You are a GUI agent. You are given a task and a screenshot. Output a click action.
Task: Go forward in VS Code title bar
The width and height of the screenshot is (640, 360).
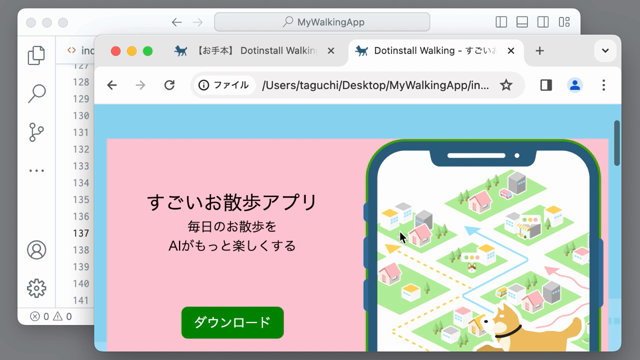[x=198, y=22]
